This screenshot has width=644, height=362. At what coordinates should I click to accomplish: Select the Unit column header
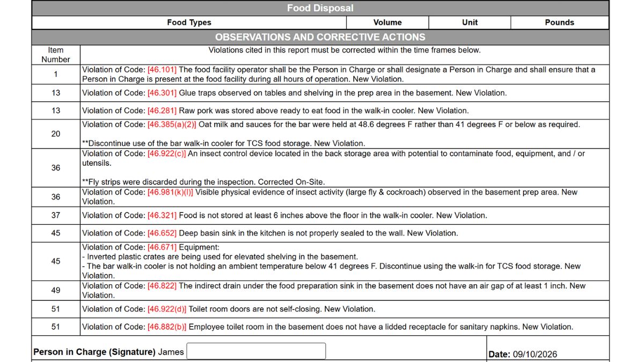[470, 23]
